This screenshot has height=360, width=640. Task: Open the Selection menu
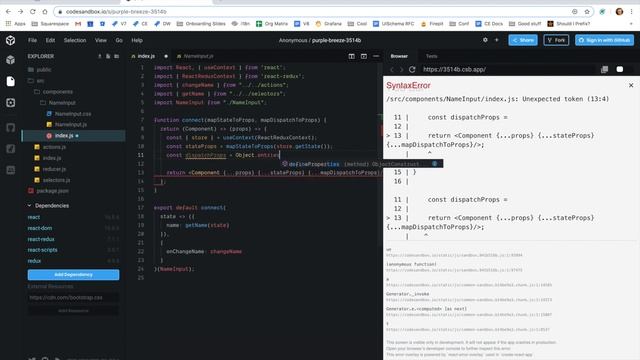click(75, 40)
